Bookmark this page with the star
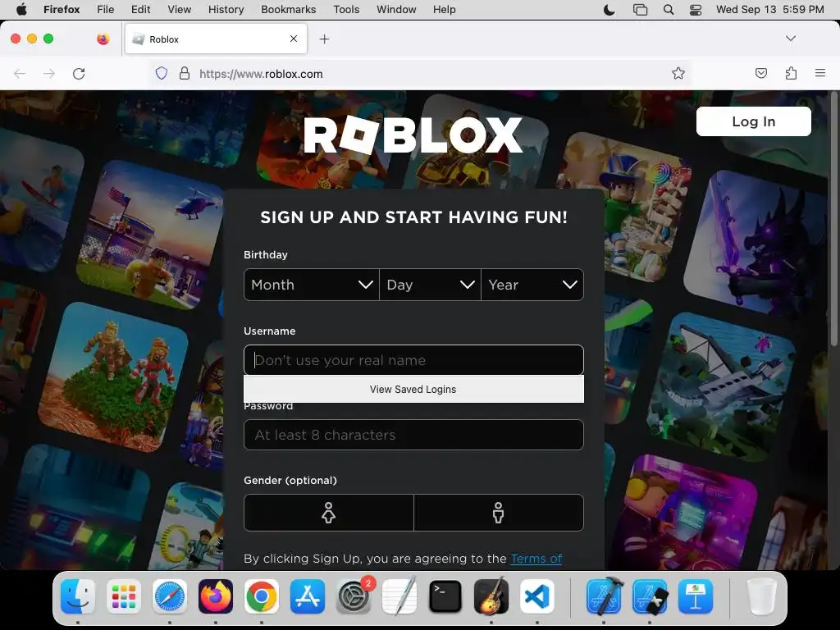Screen dimensions: 840x630 [x=678, y=73]
